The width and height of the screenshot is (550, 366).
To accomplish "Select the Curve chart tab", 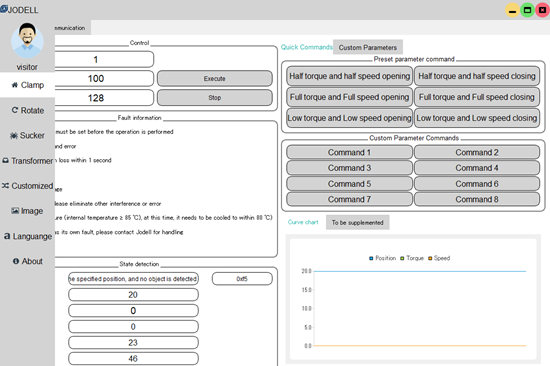I will [x=303, y=222].
